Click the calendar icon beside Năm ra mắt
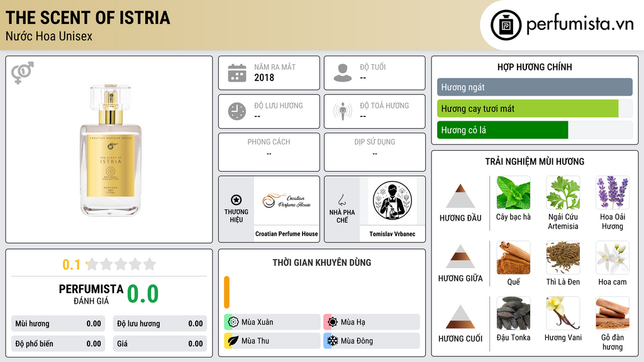Viewport: 644px width, 362px height. point(237,73)
